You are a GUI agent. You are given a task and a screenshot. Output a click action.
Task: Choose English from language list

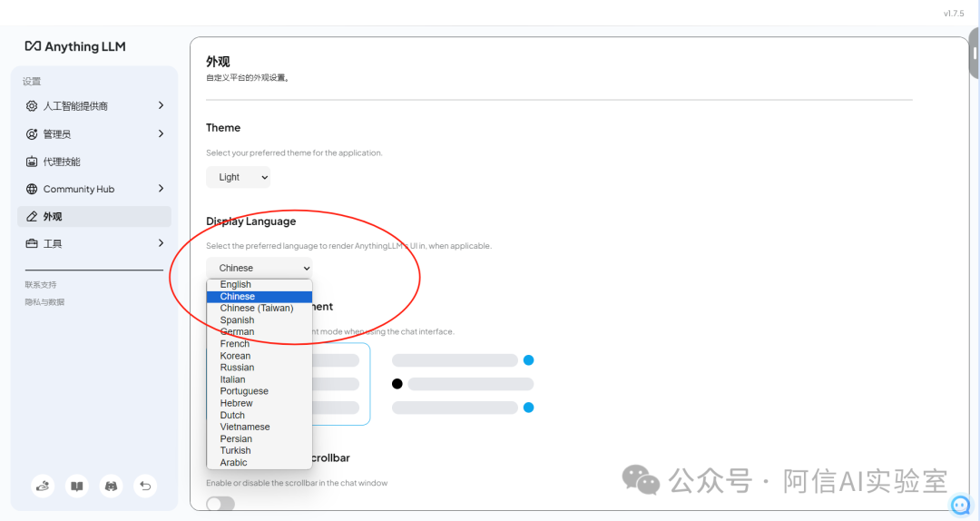pyautogui.click(x=260, y=285)
